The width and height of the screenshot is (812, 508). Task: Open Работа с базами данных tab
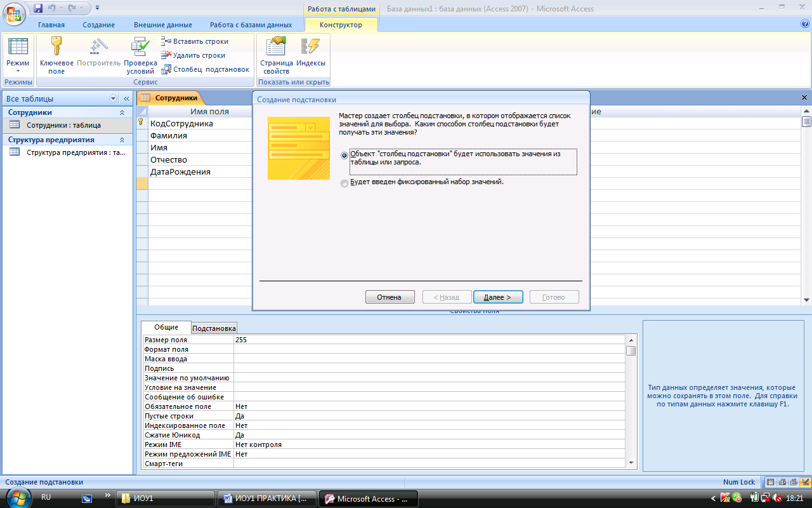pyautogui.click(x=251, y=25)
